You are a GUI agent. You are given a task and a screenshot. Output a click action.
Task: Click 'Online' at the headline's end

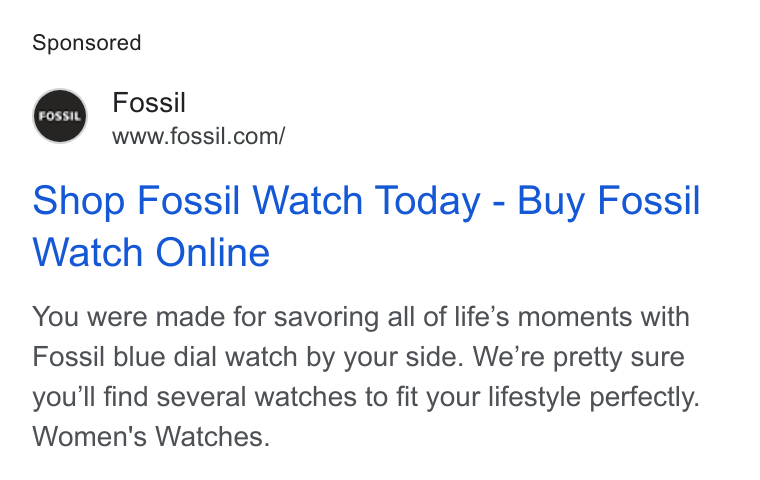pyautogui.click(x=213, y=252)
